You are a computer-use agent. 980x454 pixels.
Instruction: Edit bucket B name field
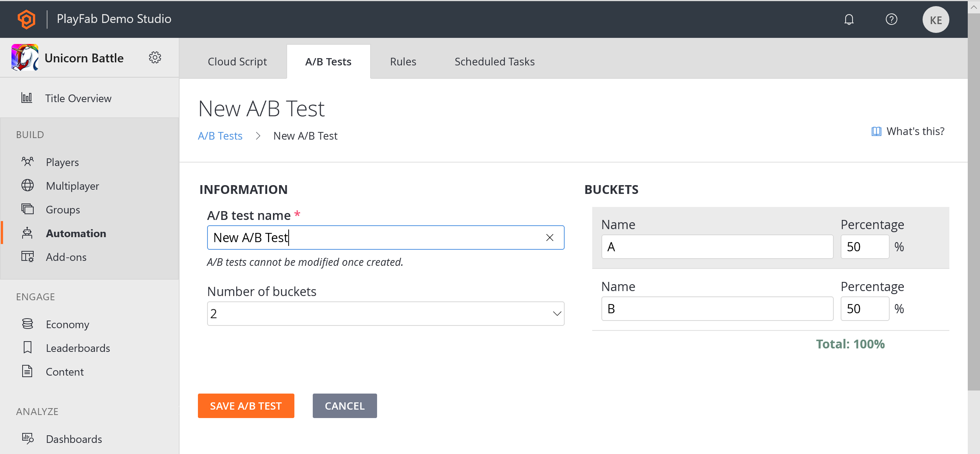coord(717,309)
